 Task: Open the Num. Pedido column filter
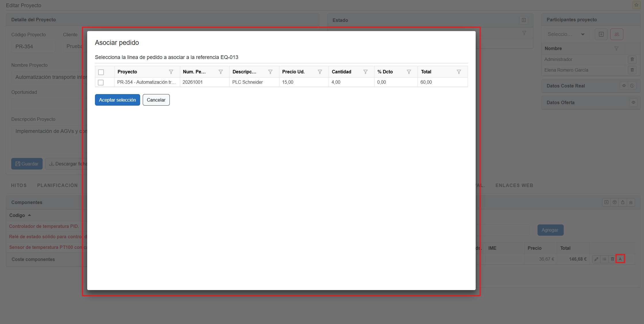click(x=221, y=72)
